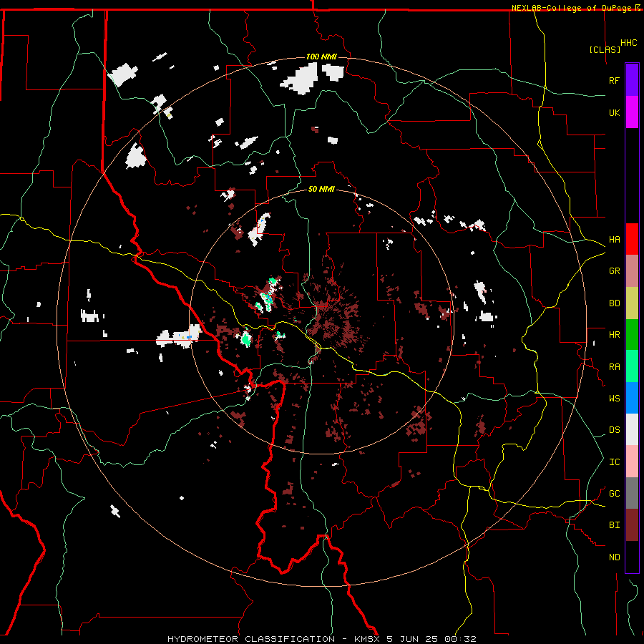Image resolution: width=644 pixels, height=644 pixels.
Task: Click the RF legend label
Action: (614, 80)
